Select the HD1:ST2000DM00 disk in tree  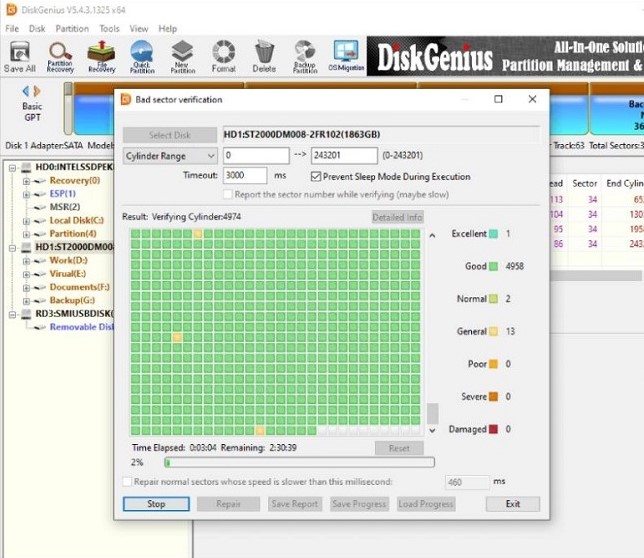[74, 247]
